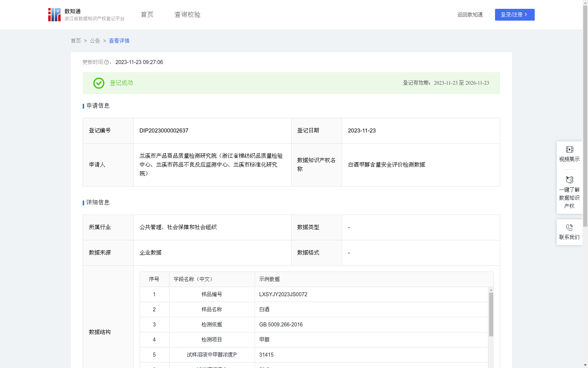The width and height of the screenshot is (588, 368).
Task: Click the 试样溶液中甲醇浓度P field name
Action: [212, 355]
